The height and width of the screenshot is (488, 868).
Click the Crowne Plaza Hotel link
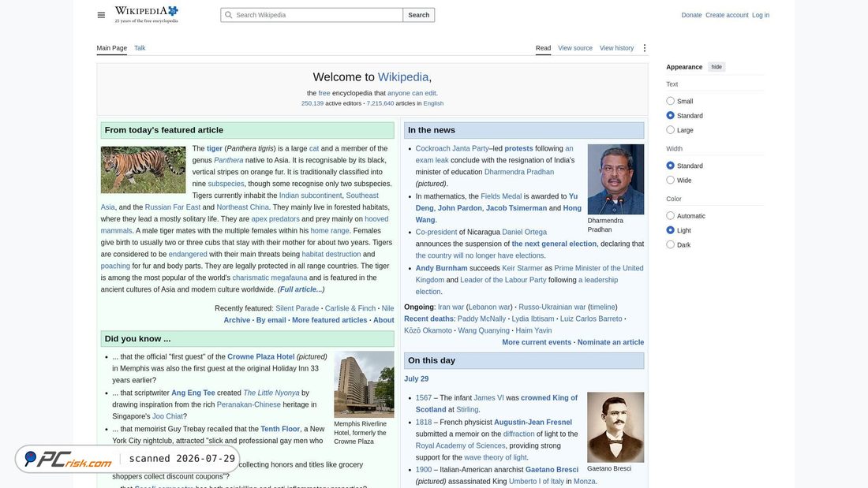260,356
